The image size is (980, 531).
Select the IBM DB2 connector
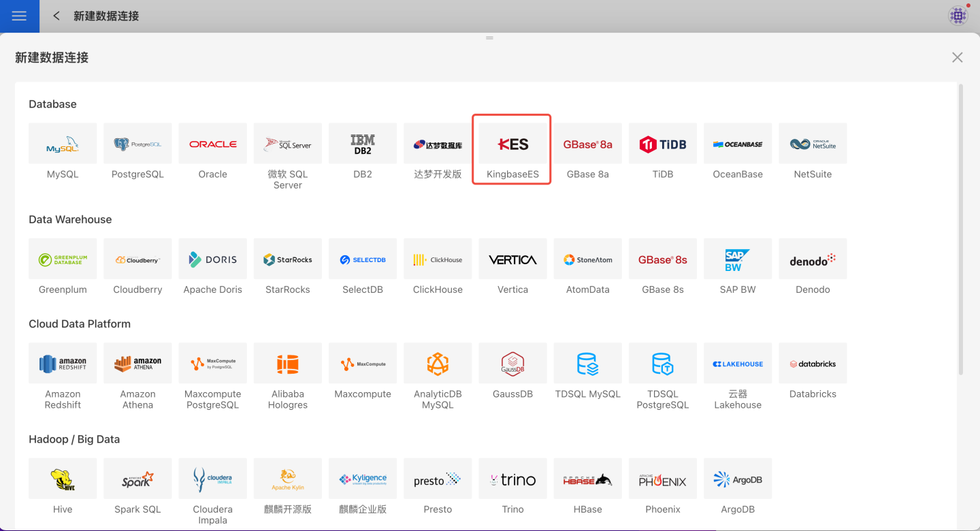(x=363, y=144)
